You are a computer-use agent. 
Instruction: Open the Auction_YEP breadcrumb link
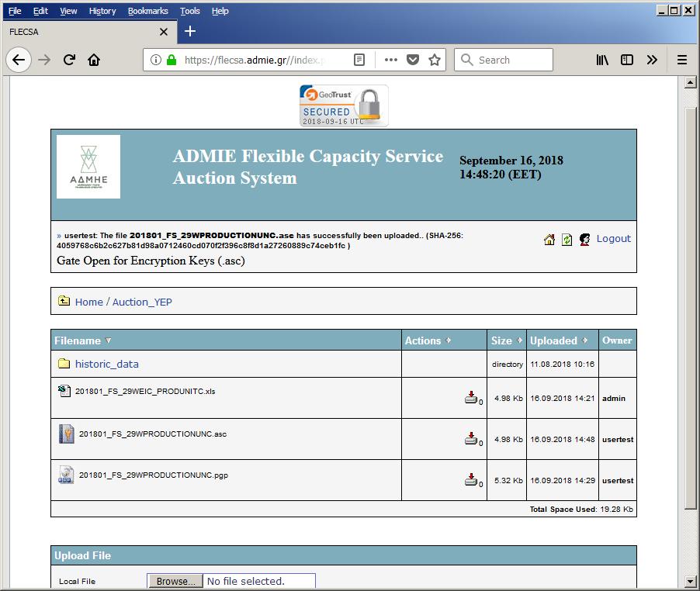click(142, 302)
